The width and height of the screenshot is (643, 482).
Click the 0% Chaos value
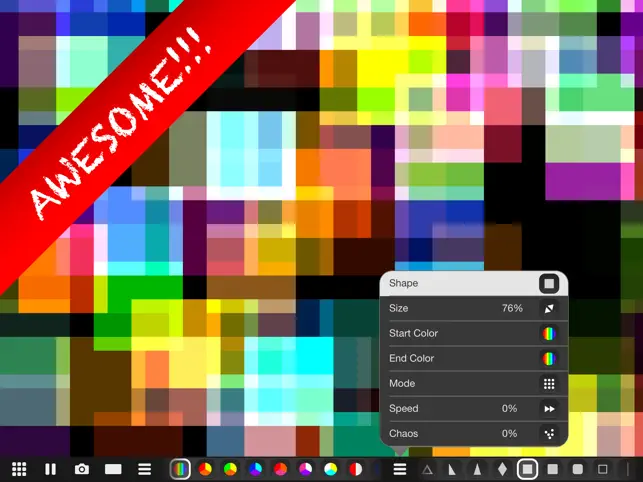point(509,434)
